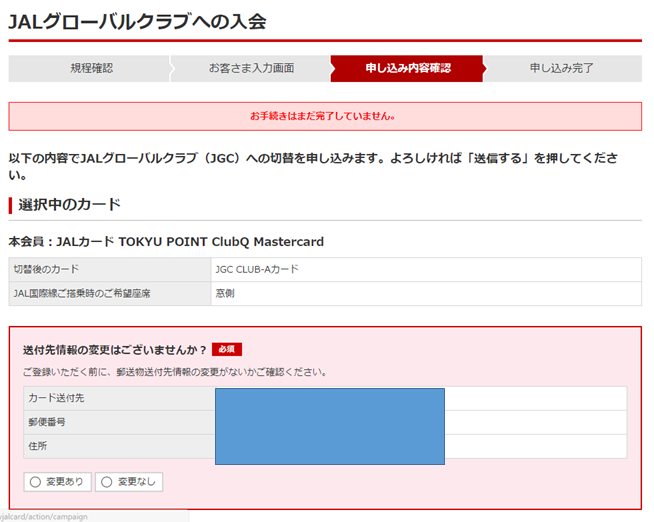Click the 規程確認 step tab
654x522 pixels.
point(89,68)
